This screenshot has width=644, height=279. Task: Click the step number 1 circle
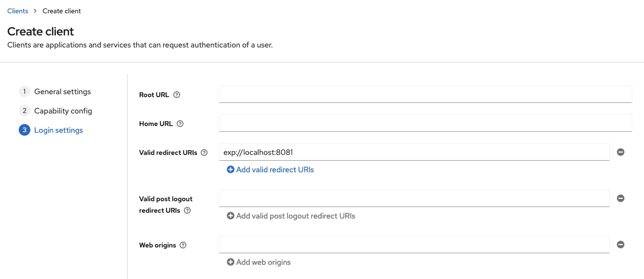click(x=25, y=92)
